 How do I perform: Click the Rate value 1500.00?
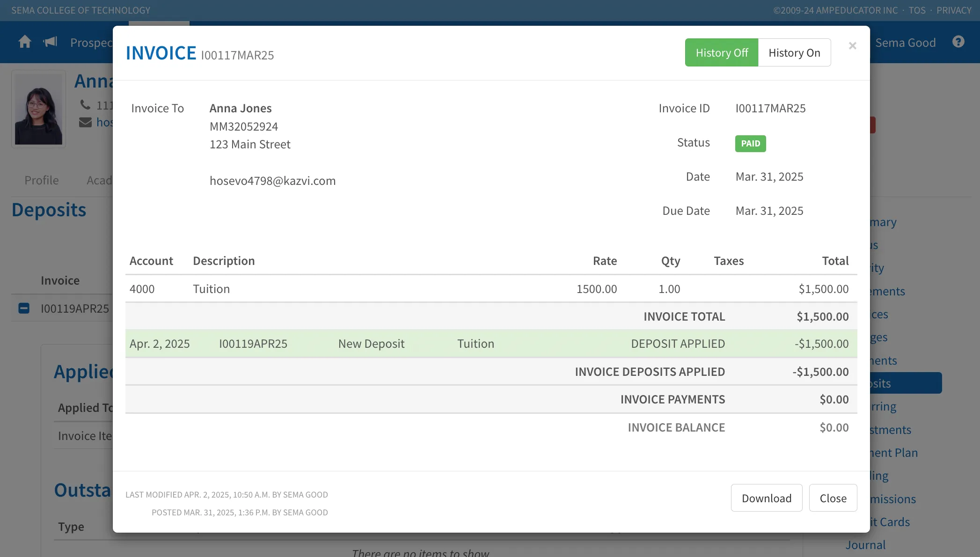click(596, 289)
